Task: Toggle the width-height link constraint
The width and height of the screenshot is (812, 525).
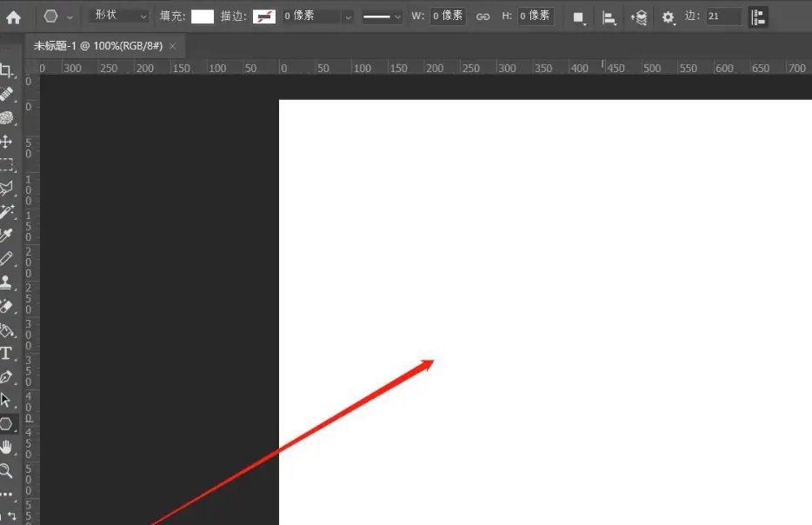Action: tap(483, 17)
